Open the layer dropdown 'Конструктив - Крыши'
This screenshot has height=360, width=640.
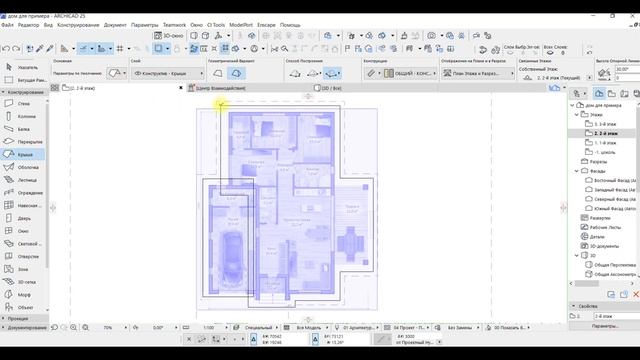(x=168, y=73)
